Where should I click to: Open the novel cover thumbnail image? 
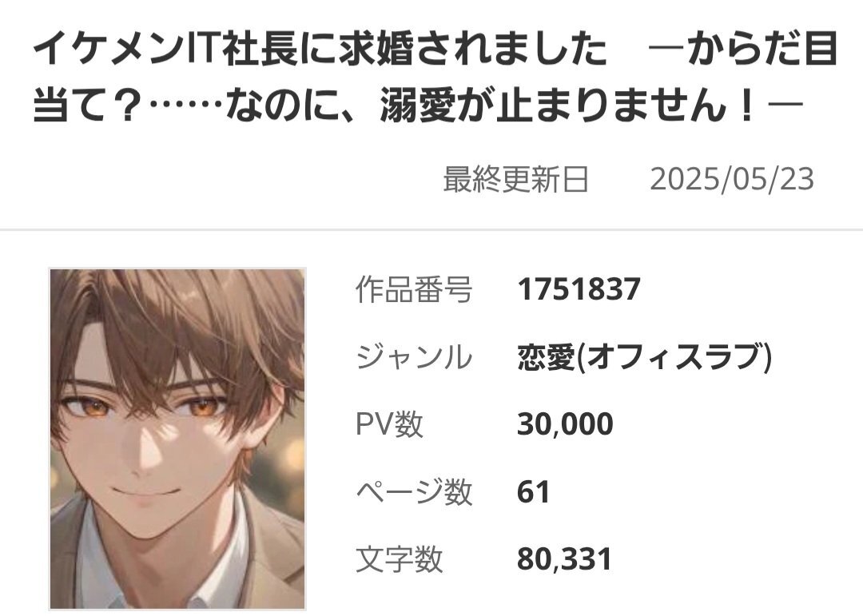pos(177,439)
